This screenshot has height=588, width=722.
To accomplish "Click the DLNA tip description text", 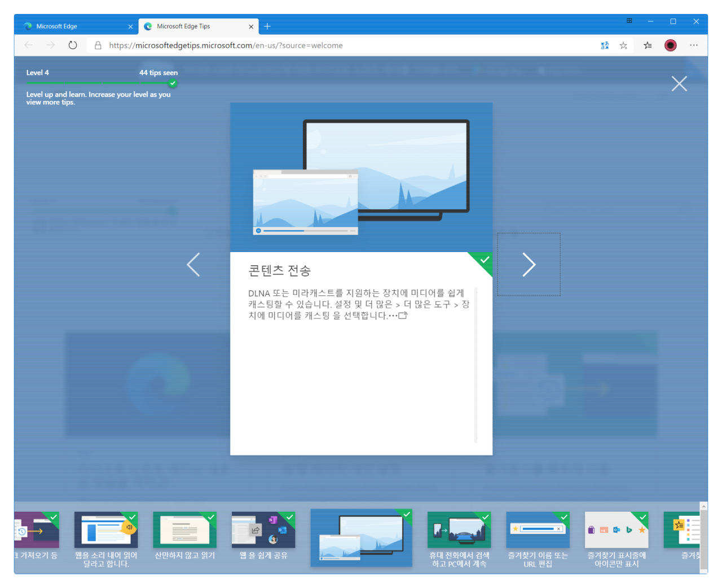I will [359, 304].
